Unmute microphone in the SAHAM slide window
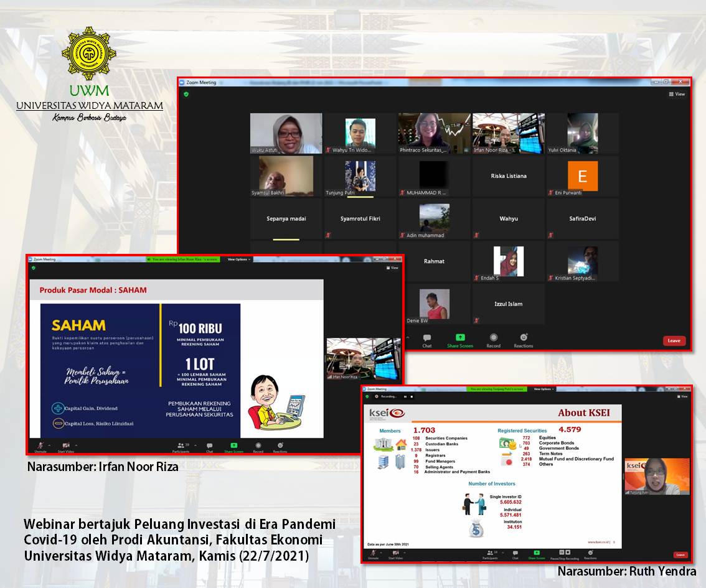Image resolution: width=706 pixels, height=588 pixels. pos(40,447)
